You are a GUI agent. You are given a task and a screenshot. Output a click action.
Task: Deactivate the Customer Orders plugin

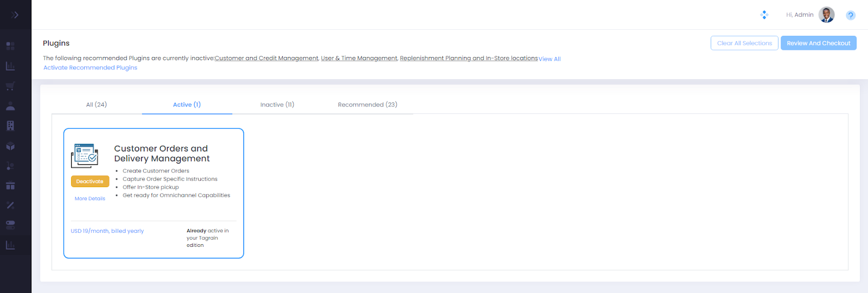pyautogui.click(x=90, y=181)
